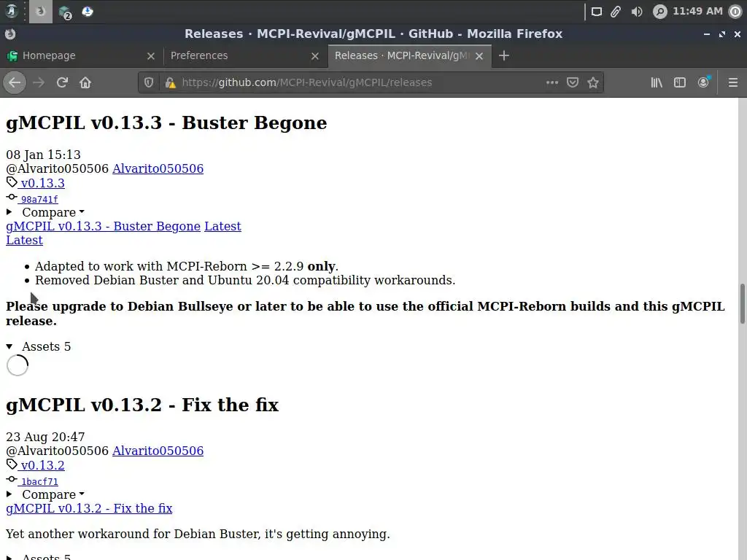Bookmark this page with the star
Image resolution: width=747 pixels, height=560 pixels.
593,82
